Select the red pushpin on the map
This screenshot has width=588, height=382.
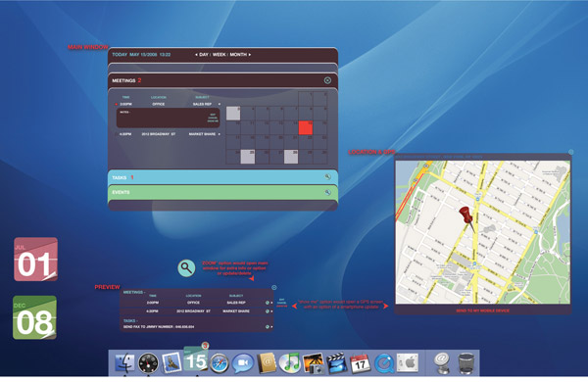pyautogui.click(x=466, y=216)
